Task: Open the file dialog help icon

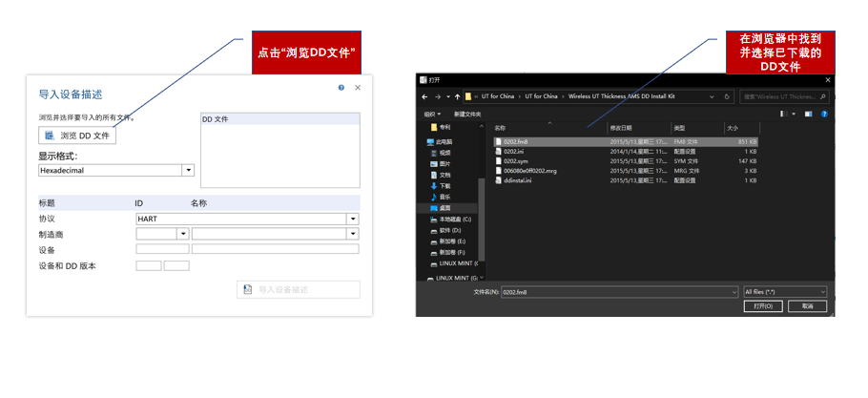Action: click(825, 114)
